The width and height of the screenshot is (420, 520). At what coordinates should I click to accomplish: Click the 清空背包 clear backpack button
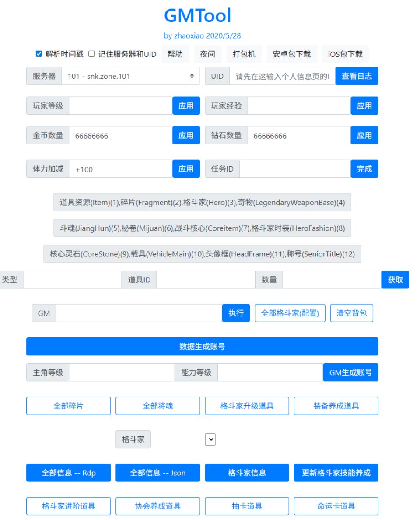[x=351, y=313]
